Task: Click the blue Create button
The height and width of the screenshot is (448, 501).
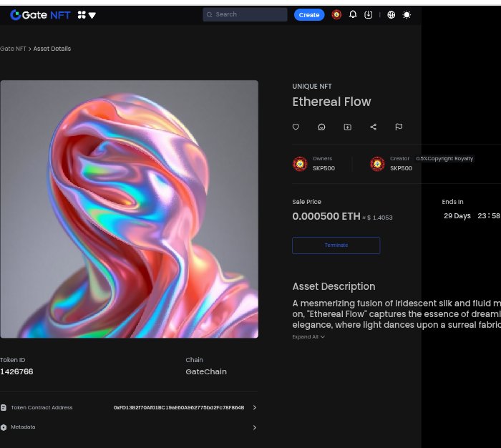Action: pos(309,15)
